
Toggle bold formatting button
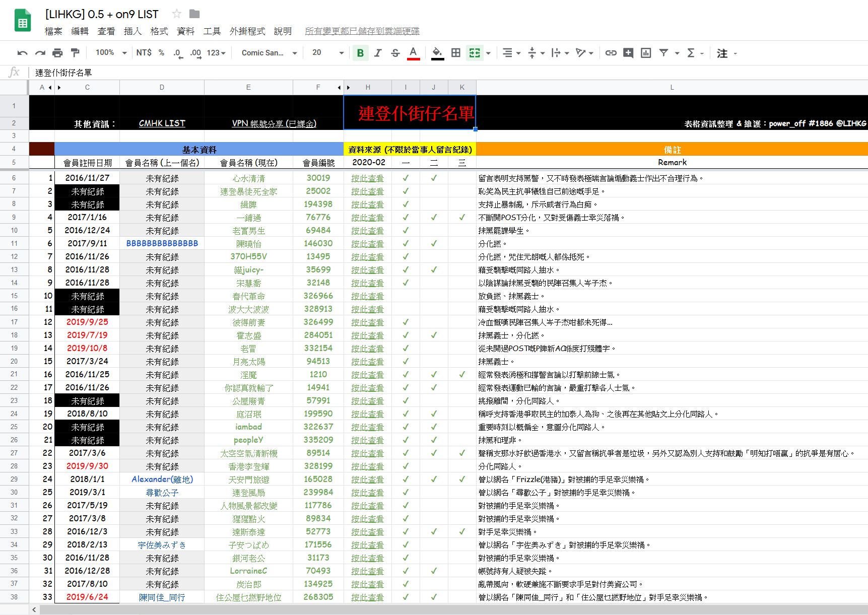tap(360, 53)
